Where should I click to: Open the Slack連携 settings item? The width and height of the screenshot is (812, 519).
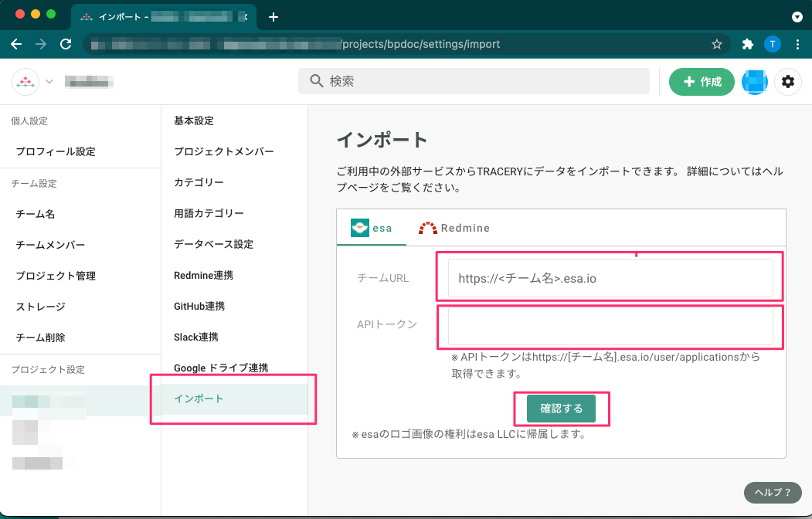click(x=194, y=337)
